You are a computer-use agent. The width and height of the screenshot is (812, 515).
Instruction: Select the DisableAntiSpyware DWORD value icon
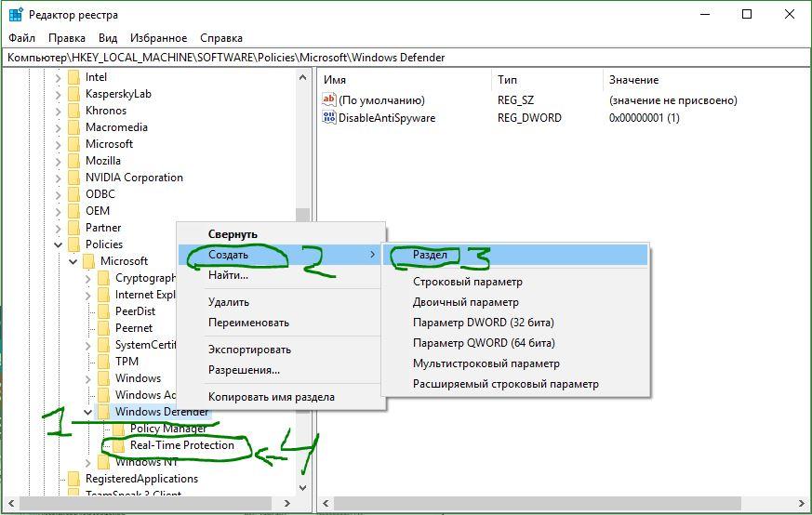[x=329, y=117]
